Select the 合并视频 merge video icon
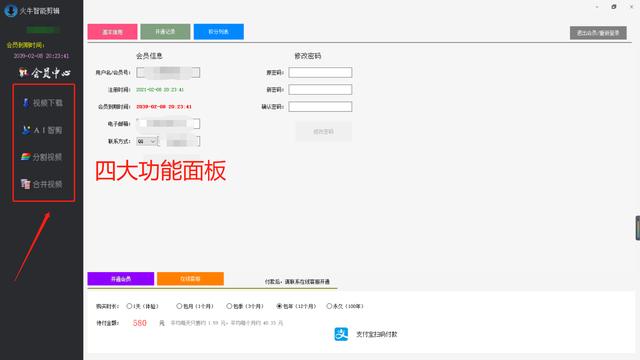Image resolution: width=640 pixels, height=360 pixels. (x=26, y=184)
